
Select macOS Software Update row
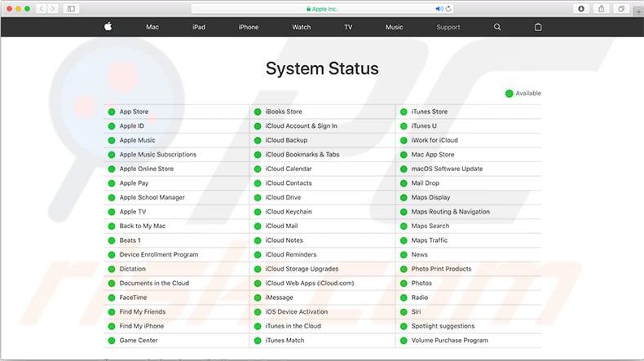click(x=469, y=169)
